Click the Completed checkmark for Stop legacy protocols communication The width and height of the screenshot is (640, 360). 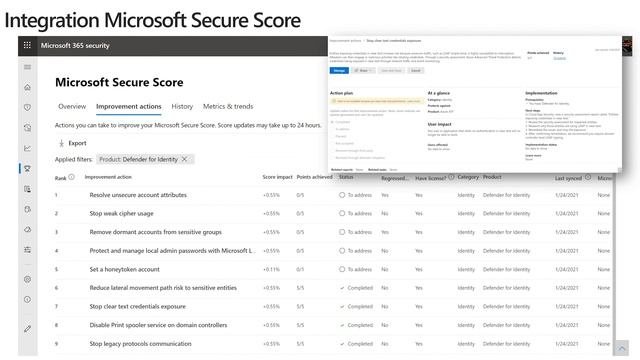[x=342, y=344]
